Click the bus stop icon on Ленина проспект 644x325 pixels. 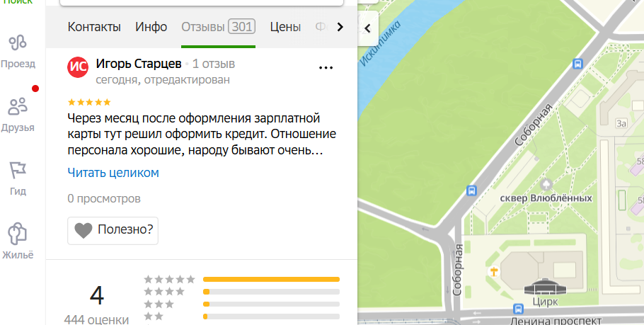coord(518,308)
